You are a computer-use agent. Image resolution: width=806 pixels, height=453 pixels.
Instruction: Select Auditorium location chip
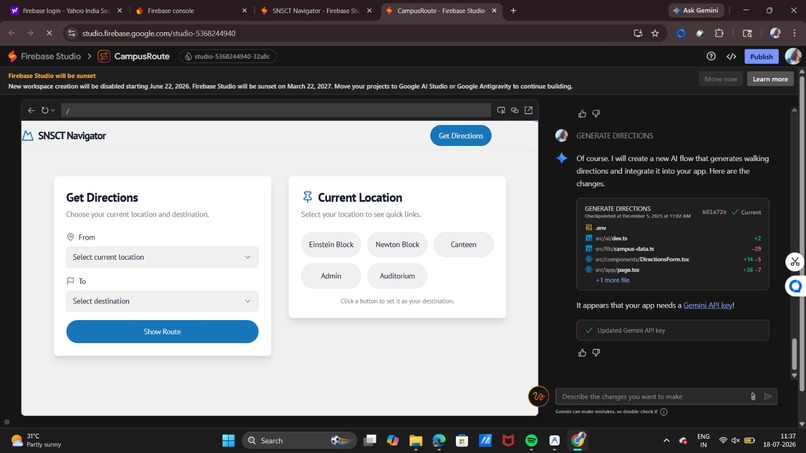pyautogui.click(x=397, y=276)
